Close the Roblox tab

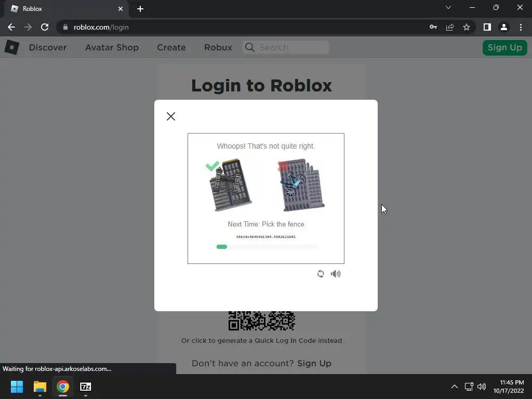121,9
